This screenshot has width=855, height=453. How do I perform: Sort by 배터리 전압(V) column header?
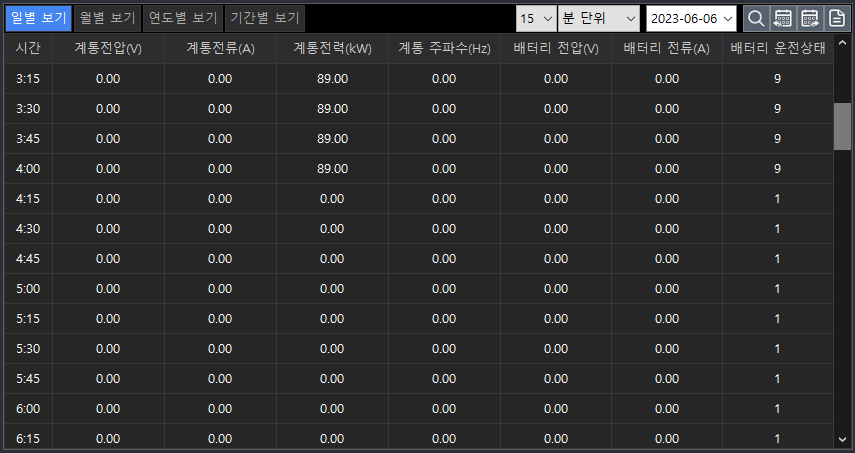pos(556,49)
